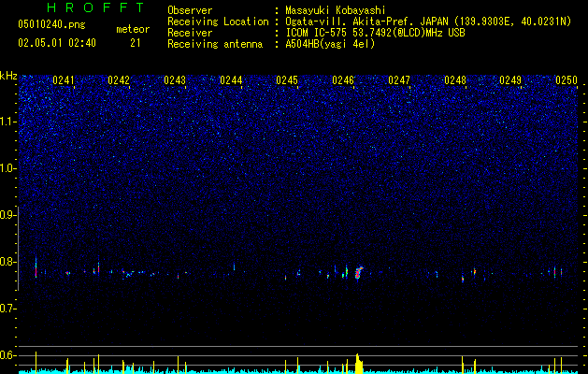Viewport: 588px width, 374px height.
Task: Click the 0.9 kHz axis label
Action: [x=7, y=215]
